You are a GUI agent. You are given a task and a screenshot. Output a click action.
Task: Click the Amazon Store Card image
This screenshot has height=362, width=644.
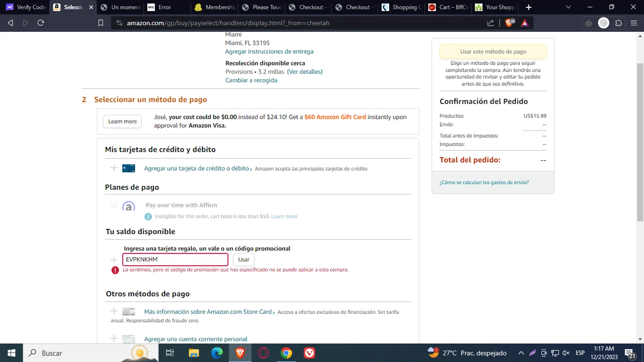pyautogui.click(x=129, y=312)
